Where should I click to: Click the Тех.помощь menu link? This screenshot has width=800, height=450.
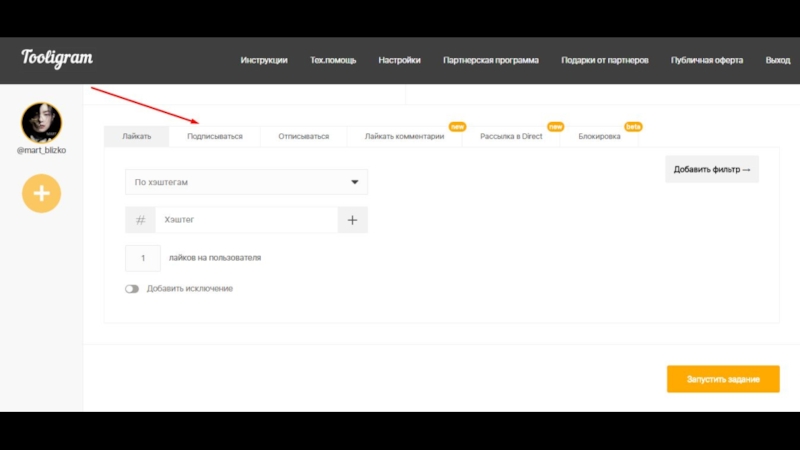click(x=333, y=60)
